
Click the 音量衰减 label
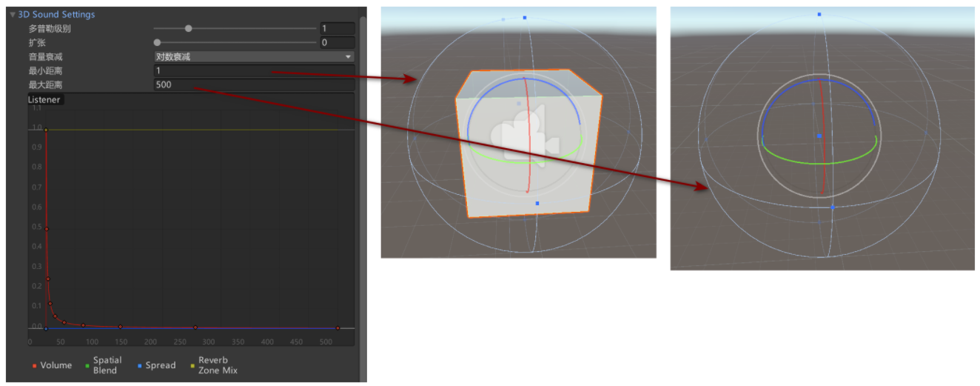[x=45, y=56]
